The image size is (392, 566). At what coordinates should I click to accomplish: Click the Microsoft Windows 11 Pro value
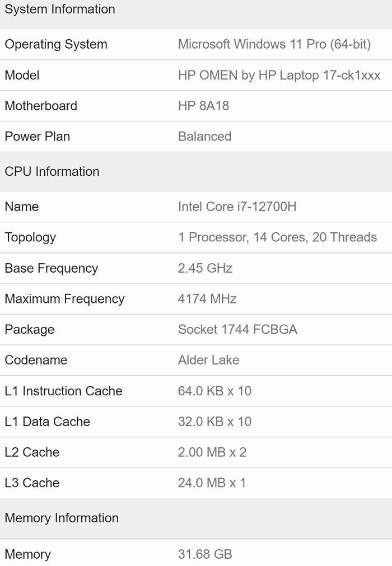click(274, 44)
